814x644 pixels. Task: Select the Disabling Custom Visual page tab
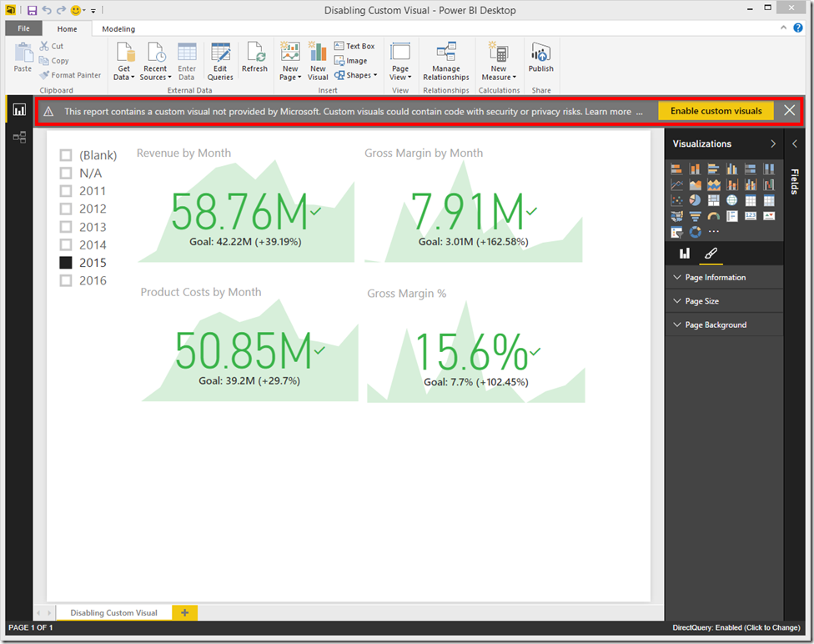(113, 613)
